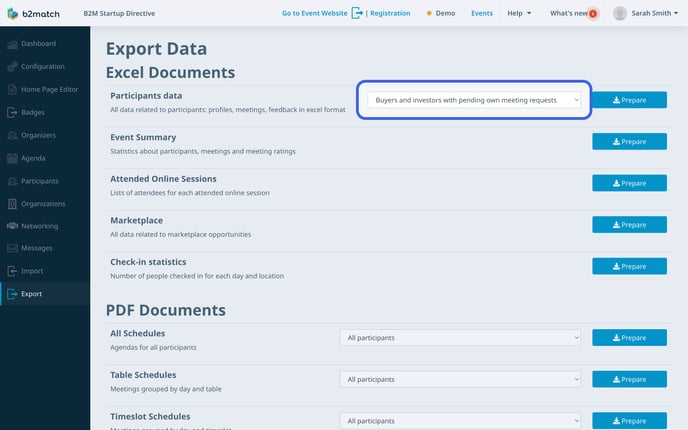
Task: Click the Demo status label
Action: (x=445, y=14)
